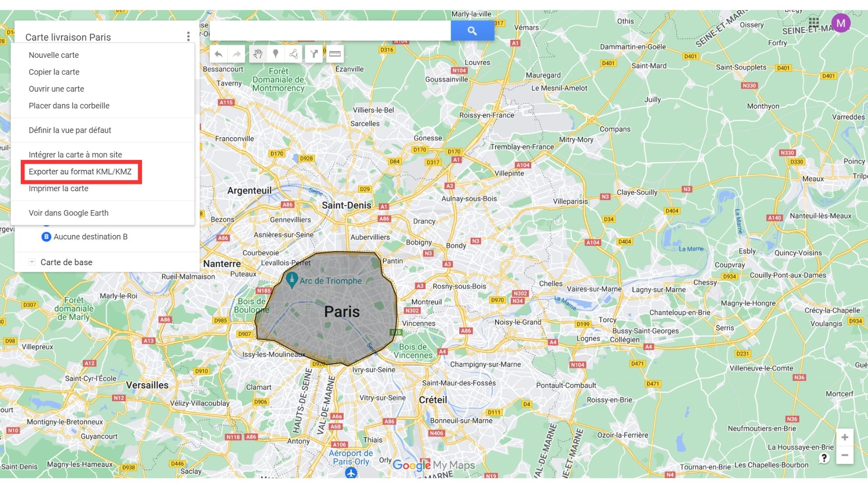Select the draw line tool
This screenshot has height=488, width=868.
[x=293, y=54]
